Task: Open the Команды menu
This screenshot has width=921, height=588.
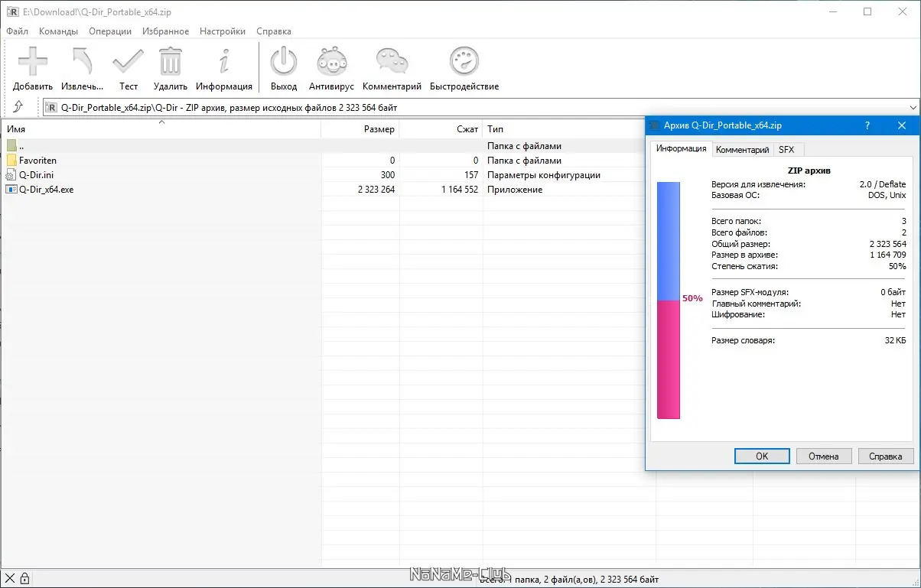Action: pyautogui.click(x=58, y=31)
